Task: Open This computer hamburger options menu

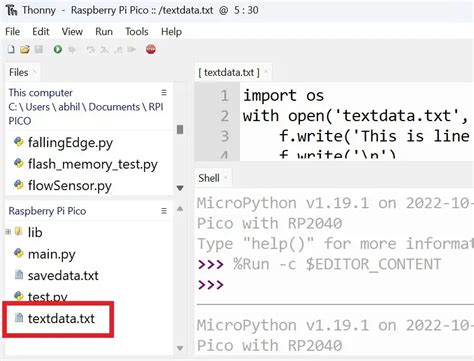Action: (164, 92)
